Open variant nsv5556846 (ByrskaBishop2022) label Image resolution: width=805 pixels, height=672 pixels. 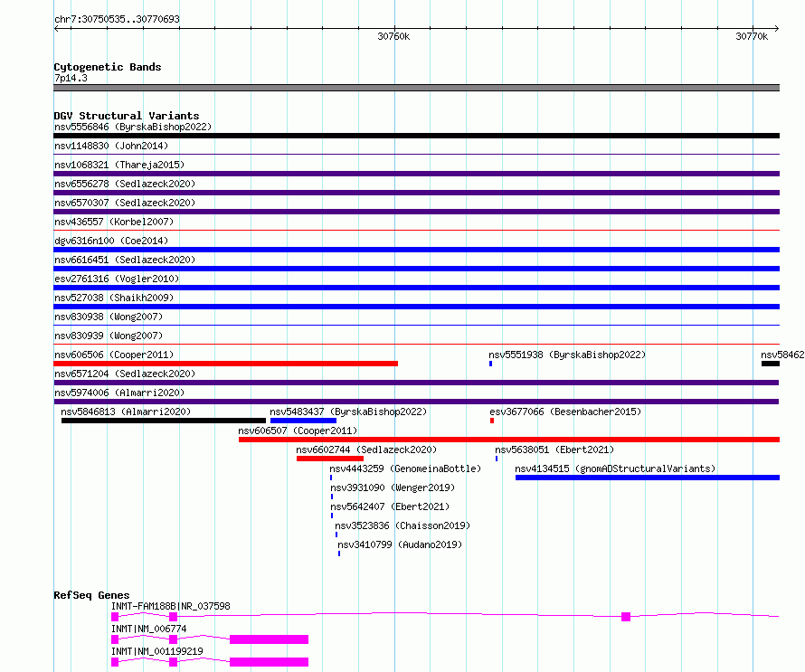(133, 127)
